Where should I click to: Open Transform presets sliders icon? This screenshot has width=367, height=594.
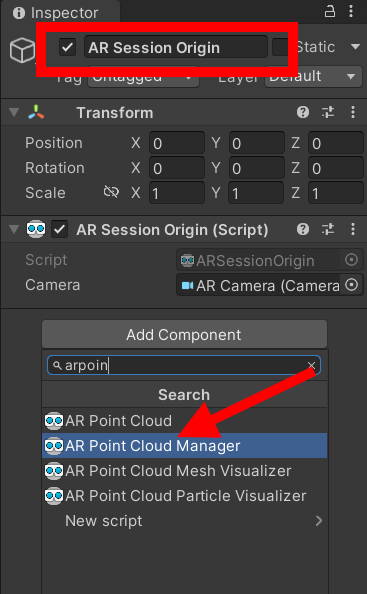point(328,112)
